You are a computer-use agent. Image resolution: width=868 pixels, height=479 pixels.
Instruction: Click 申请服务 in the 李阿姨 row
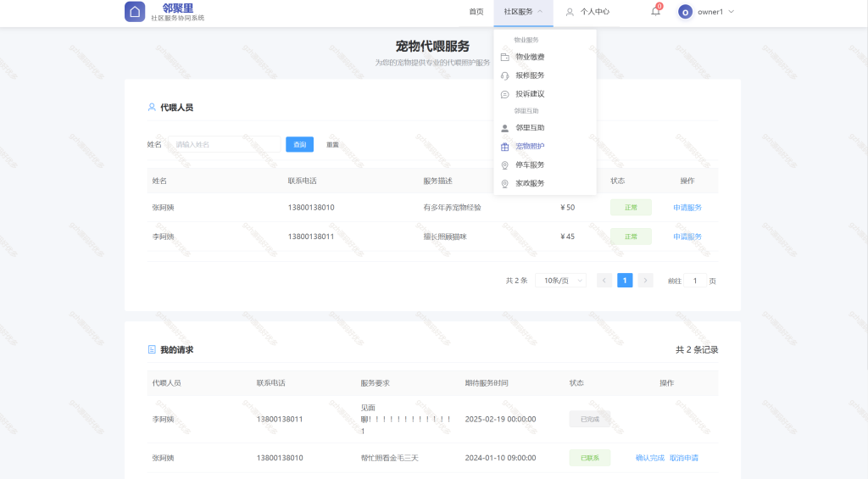(x=687, y=237)
